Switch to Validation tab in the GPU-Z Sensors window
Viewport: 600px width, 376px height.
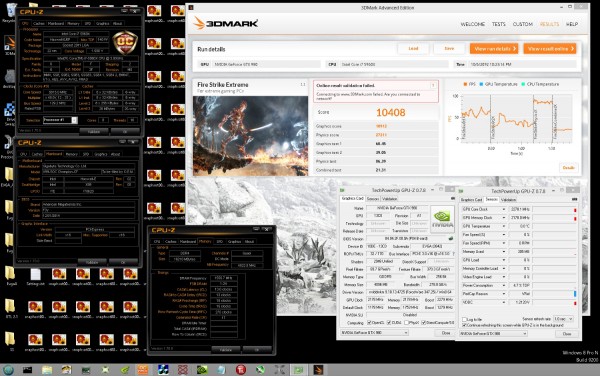(x=508, y=200)
